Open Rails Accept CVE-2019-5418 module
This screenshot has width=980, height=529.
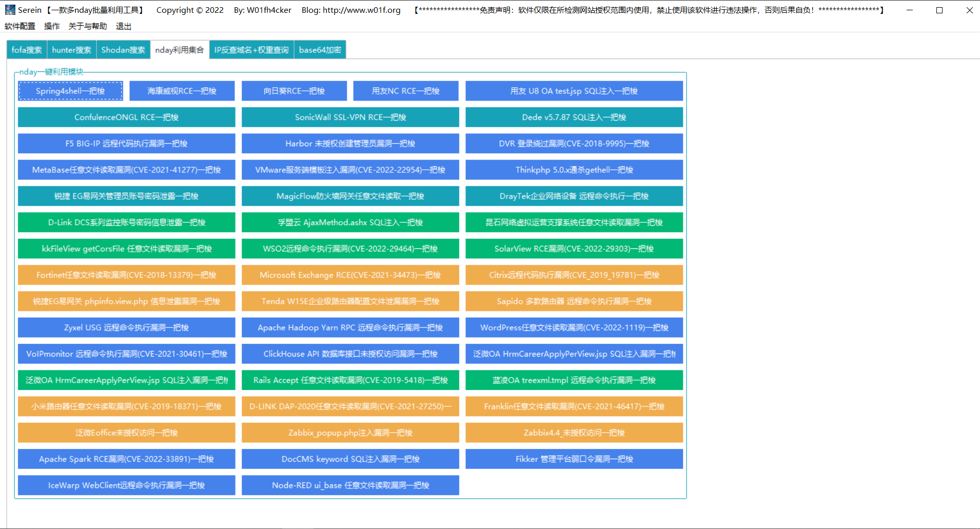(350, 380)
